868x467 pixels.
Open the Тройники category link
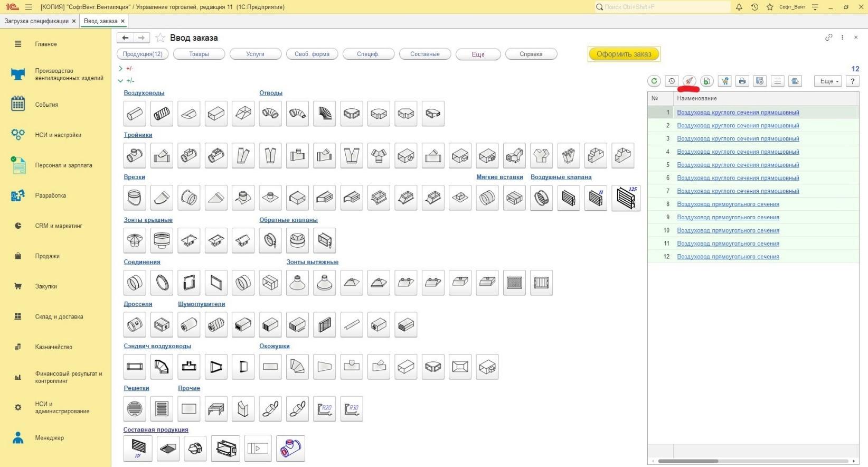click(x=138, y=135)
